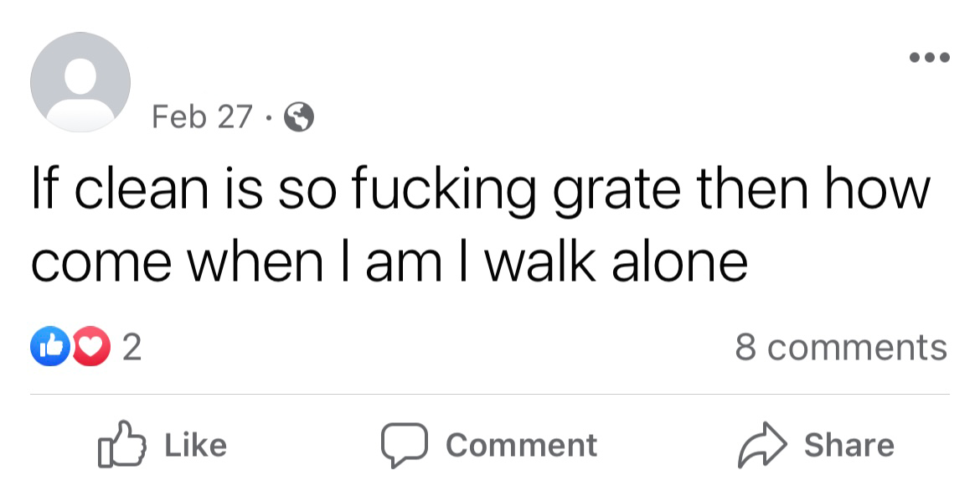
Task: Click the speech bubble Comment icon
Action: [404, 443]
